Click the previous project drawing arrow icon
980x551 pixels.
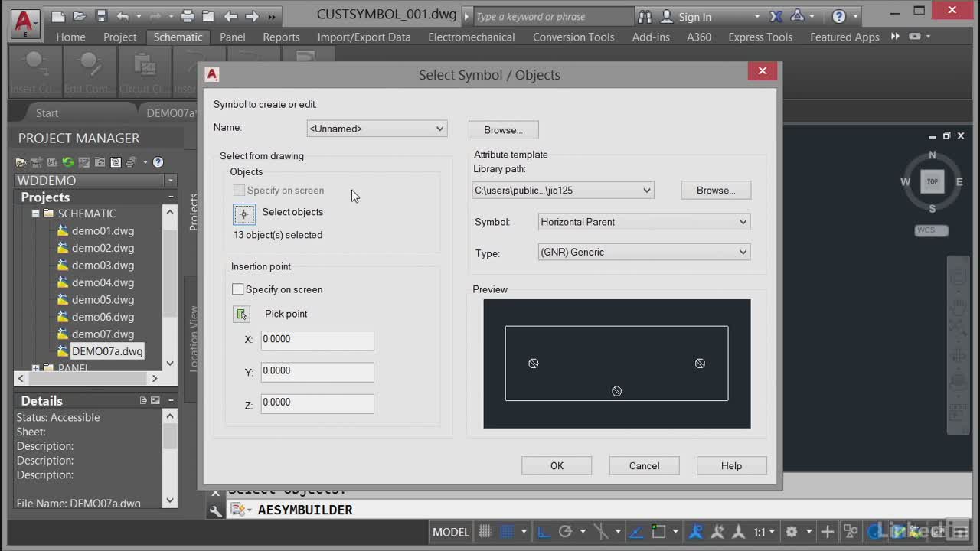click(230, 16)
